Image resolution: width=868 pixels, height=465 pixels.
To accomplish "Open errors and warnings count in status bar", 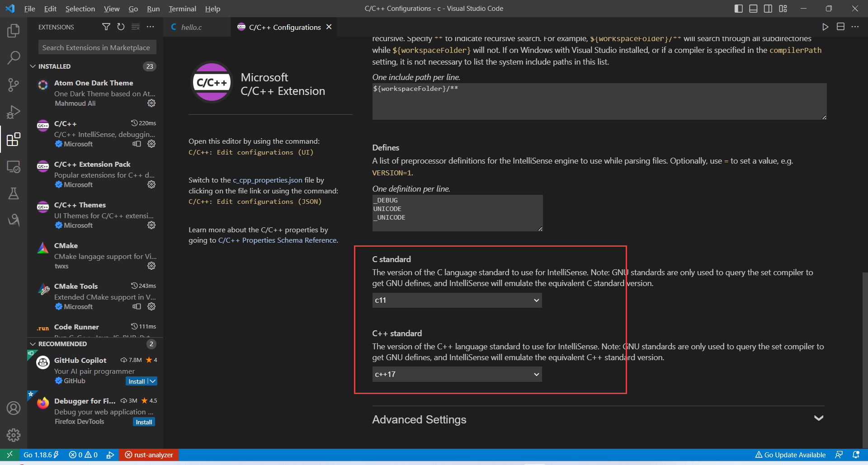I will [83, 455].
